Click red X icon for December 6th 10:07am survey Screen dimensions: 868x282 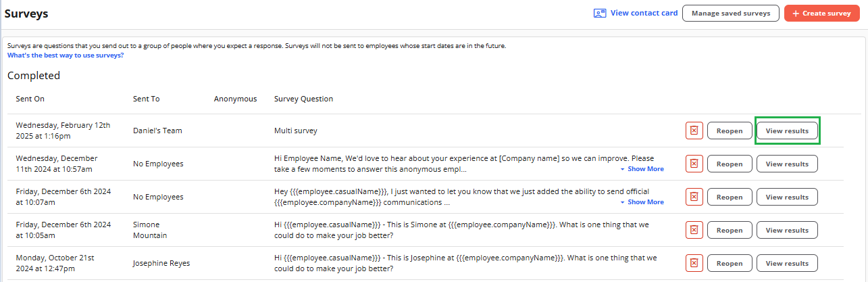(694, 197)
